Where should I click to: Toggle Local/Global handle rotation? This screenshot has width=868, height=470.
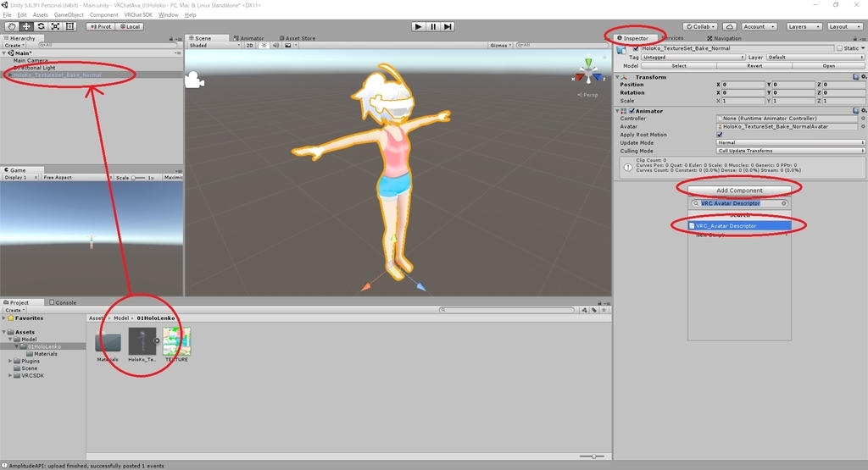click(130, 26)
